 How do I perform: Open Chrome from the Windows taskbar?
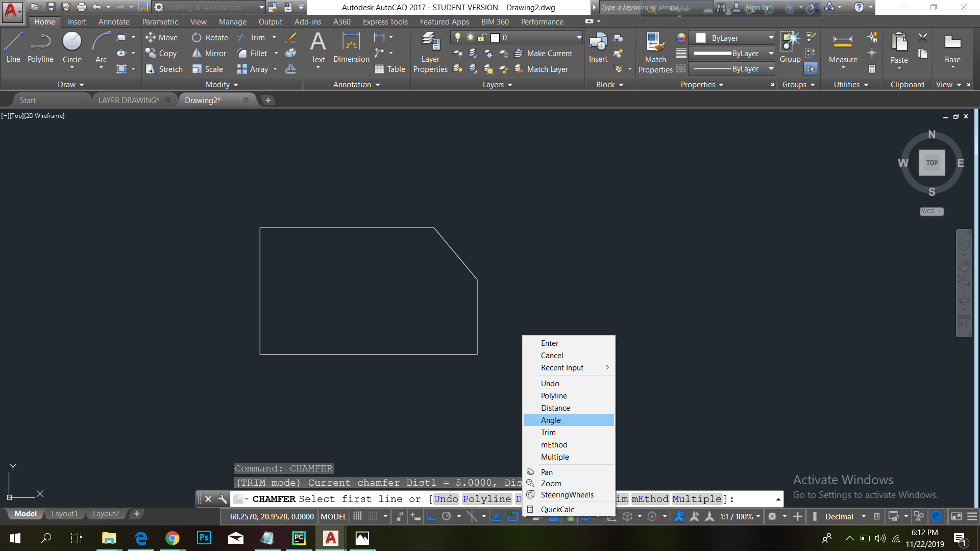173,538
